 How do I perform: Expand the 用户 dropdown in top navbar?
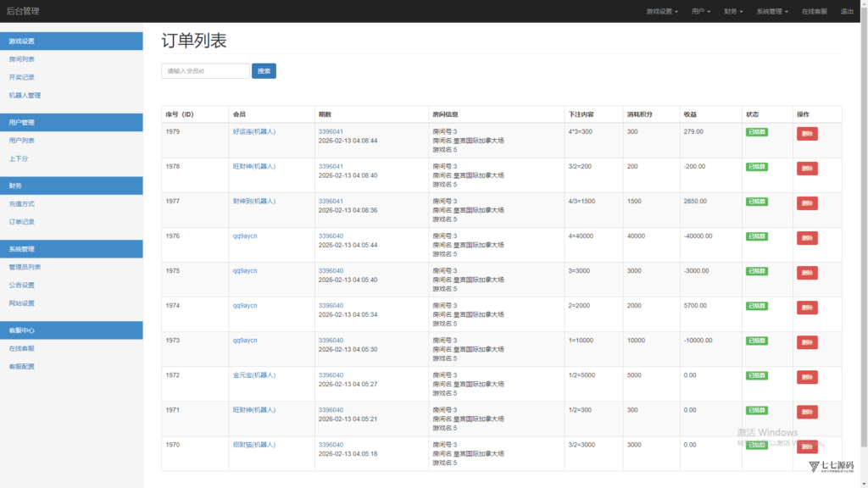tap(700, 12)
